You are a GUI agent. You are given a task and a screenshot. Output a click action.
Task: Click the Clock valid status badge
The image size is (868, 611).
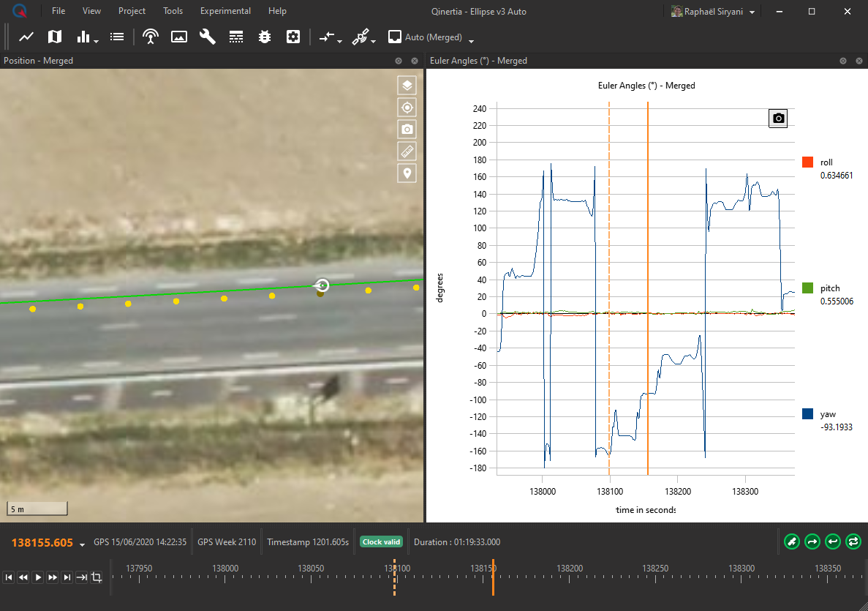(380, 542)
